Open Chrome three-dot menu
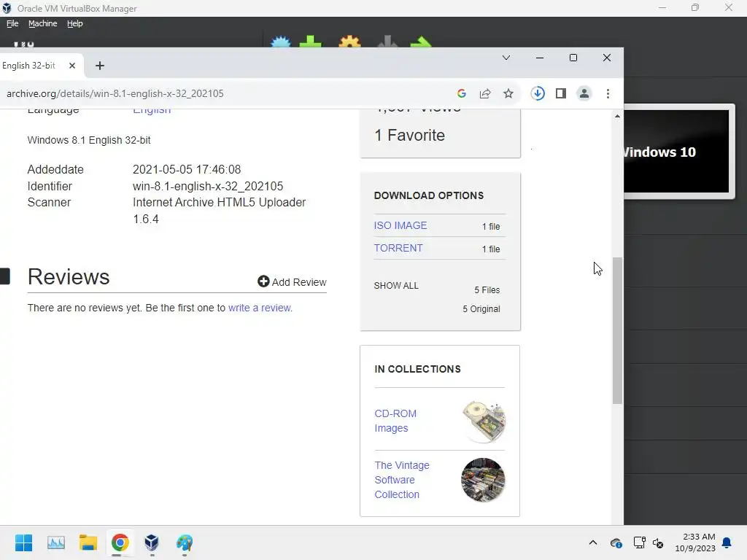747x560 pixels. [x=608, y=94]
